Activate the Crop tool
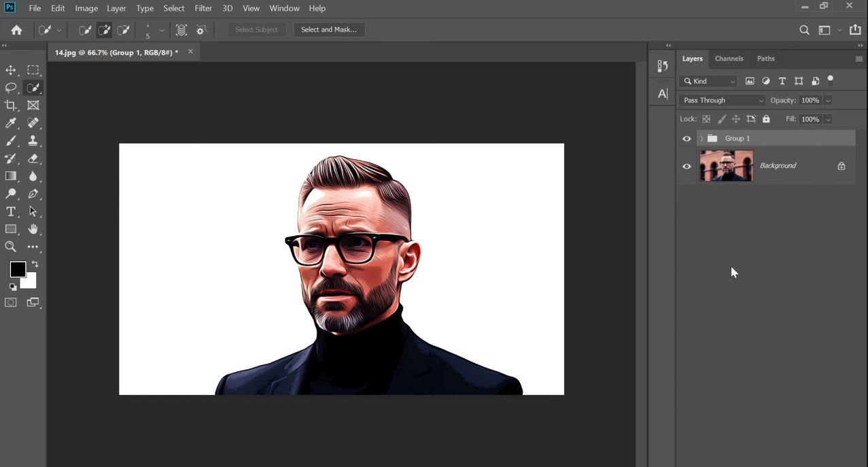Viewport: 868px width, 467px height. (x=11, y=105)
